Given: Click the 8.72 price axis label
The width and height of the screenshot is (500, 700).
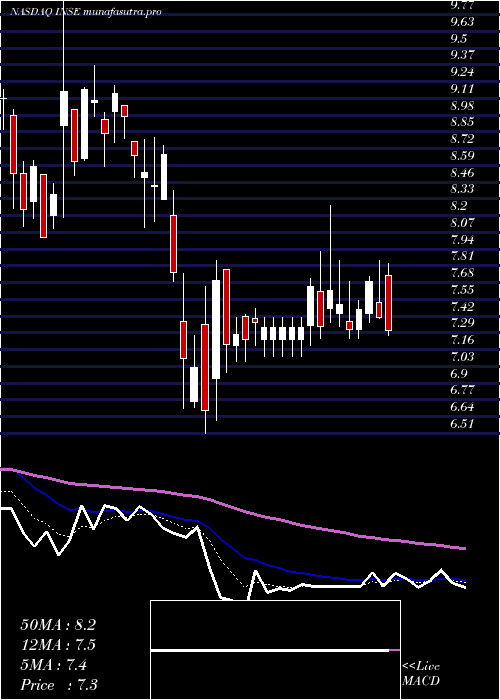Looking at the screenshot, I should tap(462, 139).
